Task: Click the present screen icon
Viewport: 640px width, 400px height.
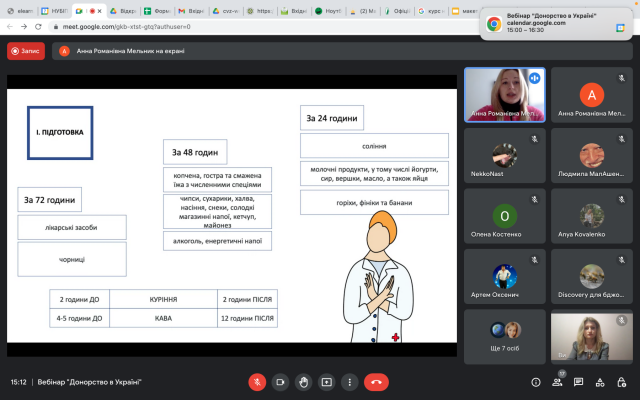Action: (326, 381)
